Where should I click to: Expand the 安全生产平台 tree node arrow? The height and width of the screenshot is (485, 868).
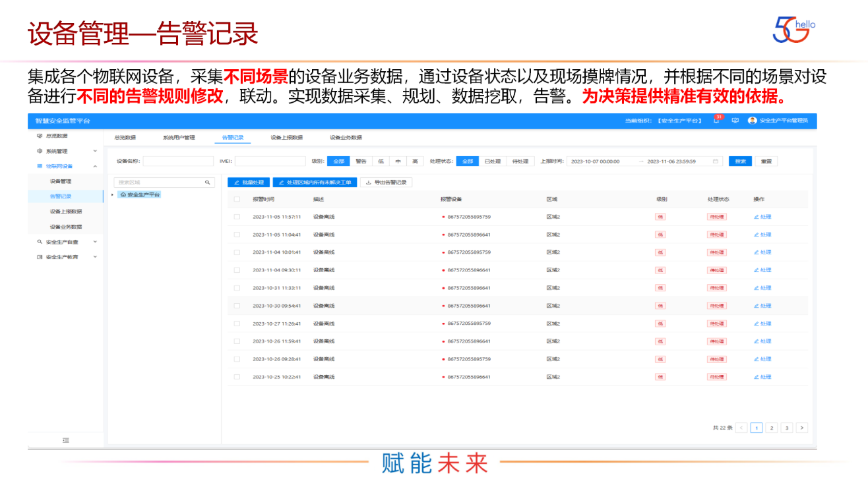point(113,195)
